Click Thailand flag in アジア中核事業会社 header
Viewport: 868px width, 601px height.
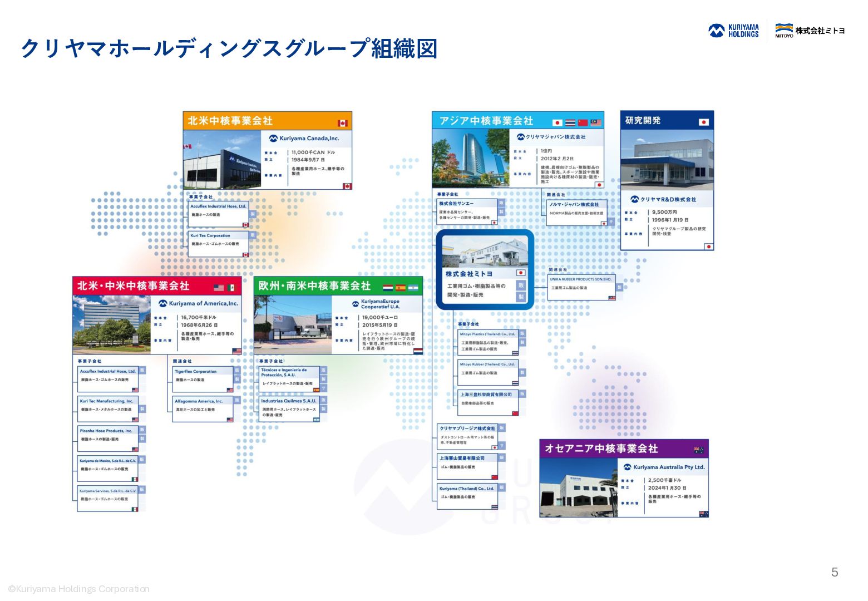(570, 122)
